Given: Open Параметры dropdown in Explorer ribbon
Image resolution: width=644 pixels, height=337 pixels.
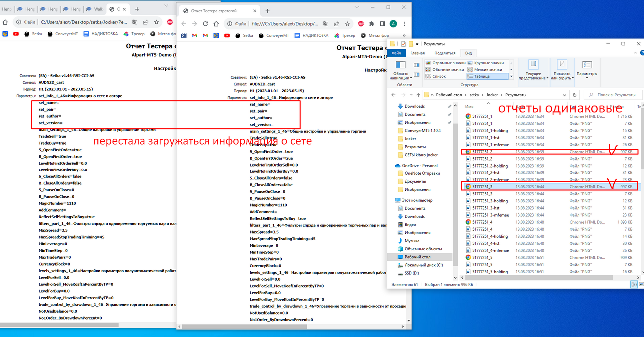Looking at the screenshot, I should pos(587,70).
